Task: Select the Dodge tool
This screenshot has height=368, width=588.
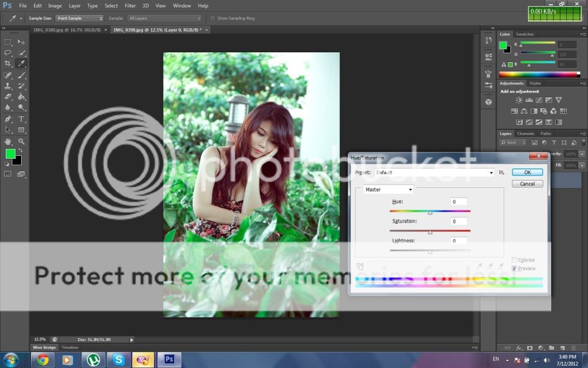Action: (21, 108)
